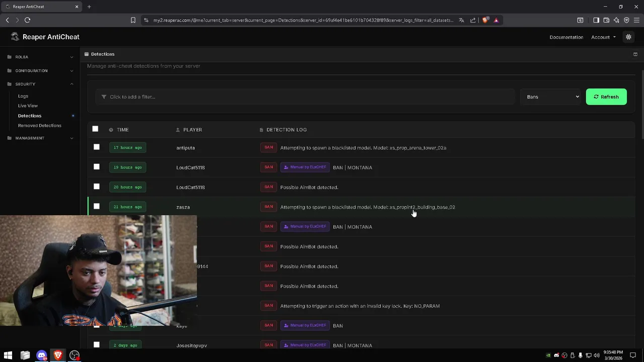Open the Account dropdown menu
This screenshot has width=644, height=362.
click(x=603, y=37)
